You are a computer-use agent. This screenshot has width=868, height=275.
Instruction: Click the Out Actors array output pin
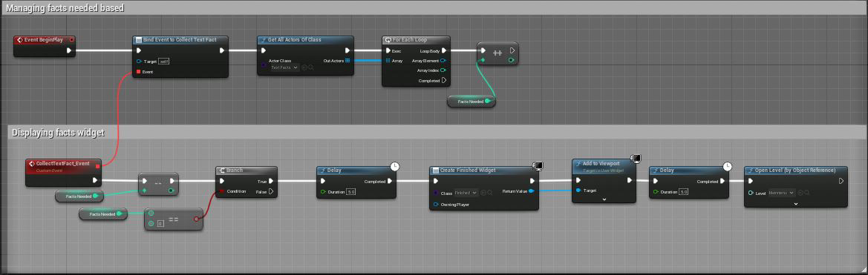tap(347, 60)
